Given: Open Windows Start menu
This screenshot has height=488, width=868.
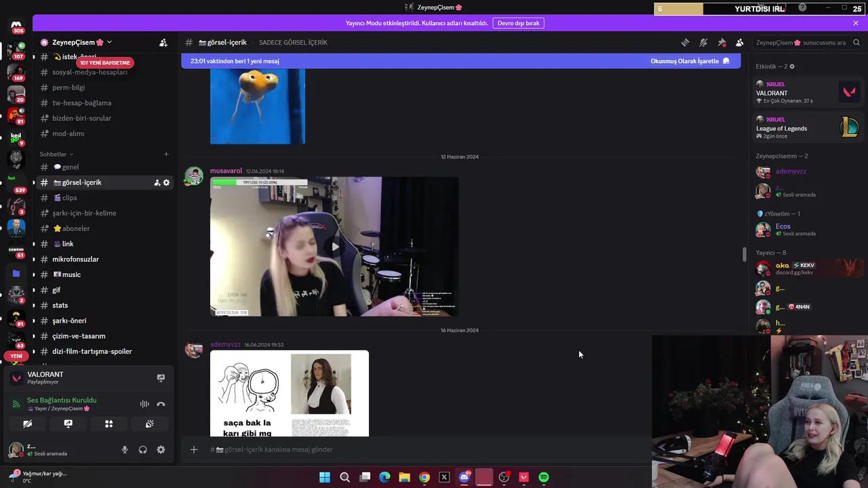Looking at the screenshot, I should [x=325, y=477].
